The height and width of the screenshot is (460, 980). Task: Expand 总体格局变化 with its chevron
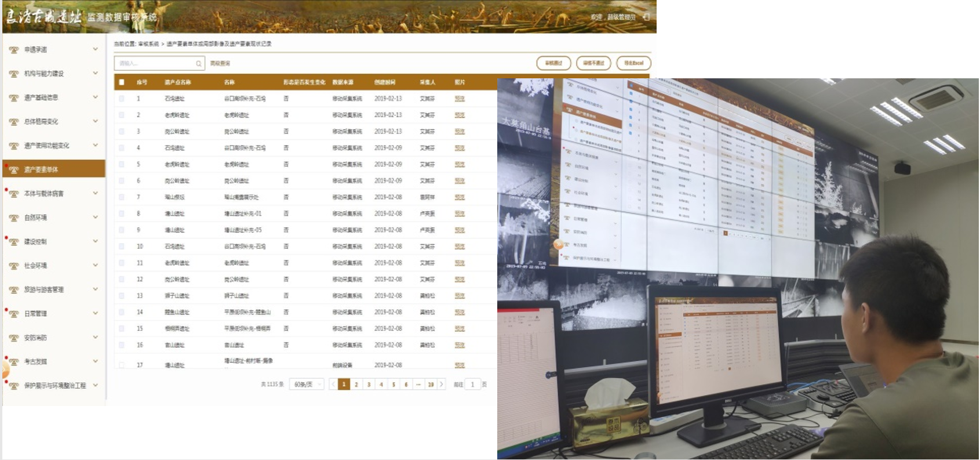click(96, 121)
